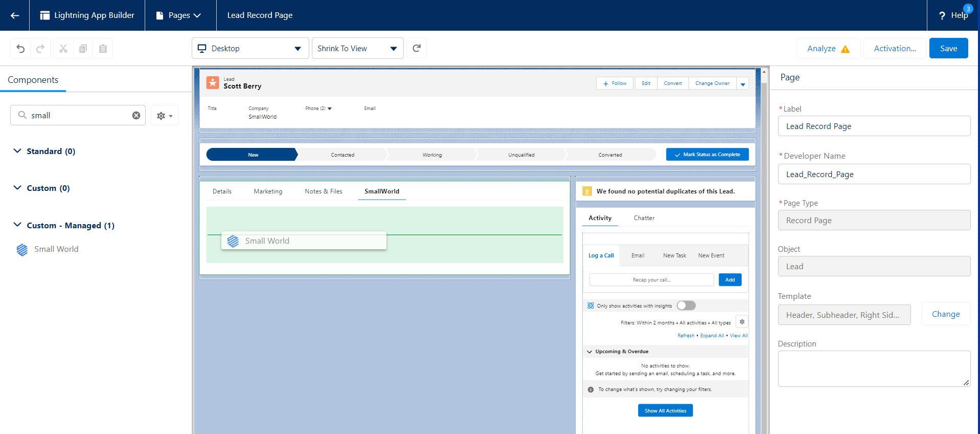Collapse the Custom - Managed (1) section
Screen dimensions: 980x434
[17, 225]
